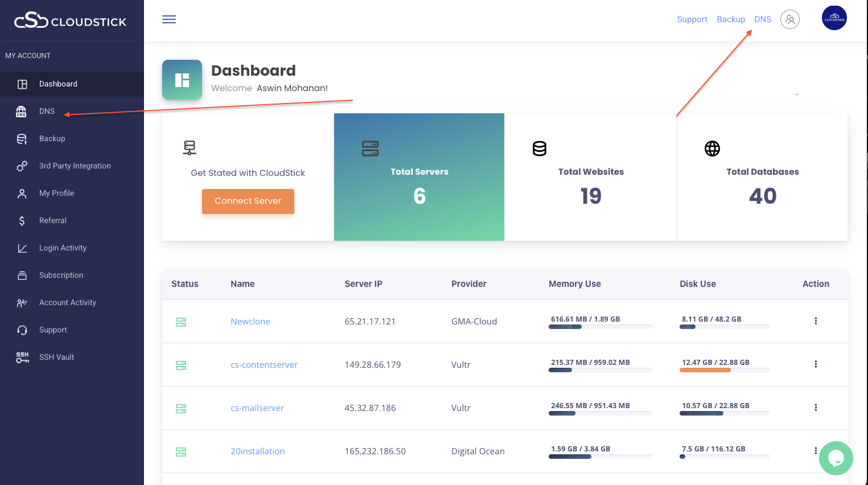The height and width of the screenshot is (485, 868).
Task: Toggle the sidebar with the hamburger icon
Action: [x=168, y=19]
